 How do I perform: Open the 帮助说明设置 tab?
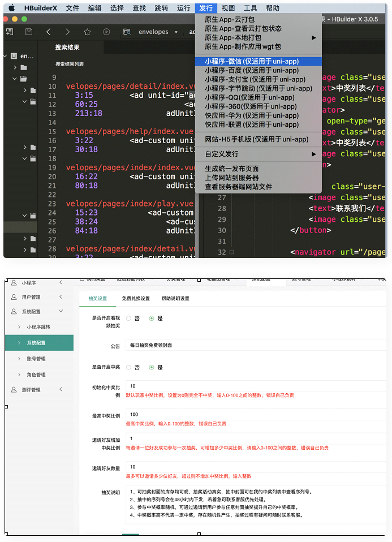pos(175,299)
